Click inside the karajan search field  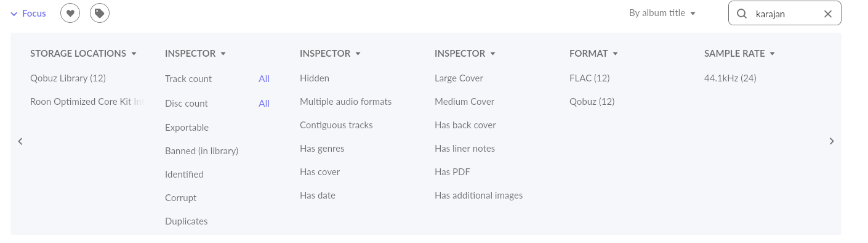(x=784, y=14)
